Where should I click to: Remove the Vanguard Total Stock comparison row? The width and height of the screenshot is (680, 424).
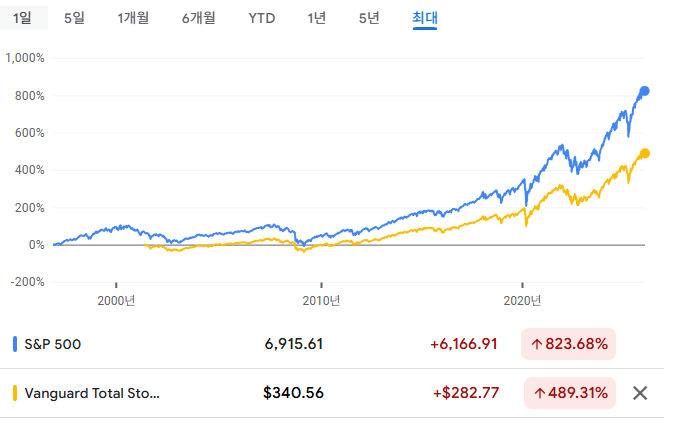(x=642, y=393)
